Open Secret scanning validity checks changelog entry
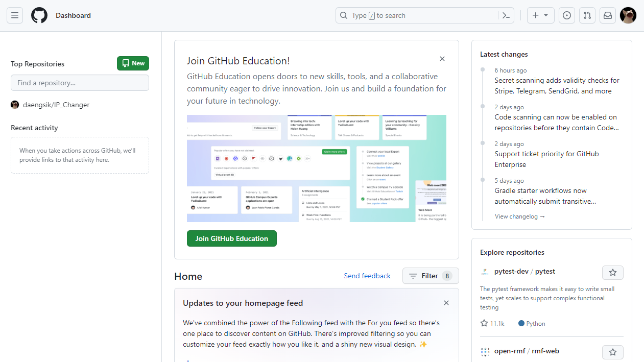The image size is (644, 362). pyautogui.click(x=557, y=86)
